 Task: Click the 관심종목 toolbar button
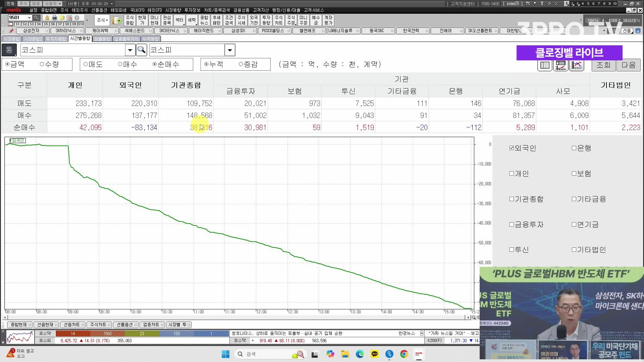167,20
